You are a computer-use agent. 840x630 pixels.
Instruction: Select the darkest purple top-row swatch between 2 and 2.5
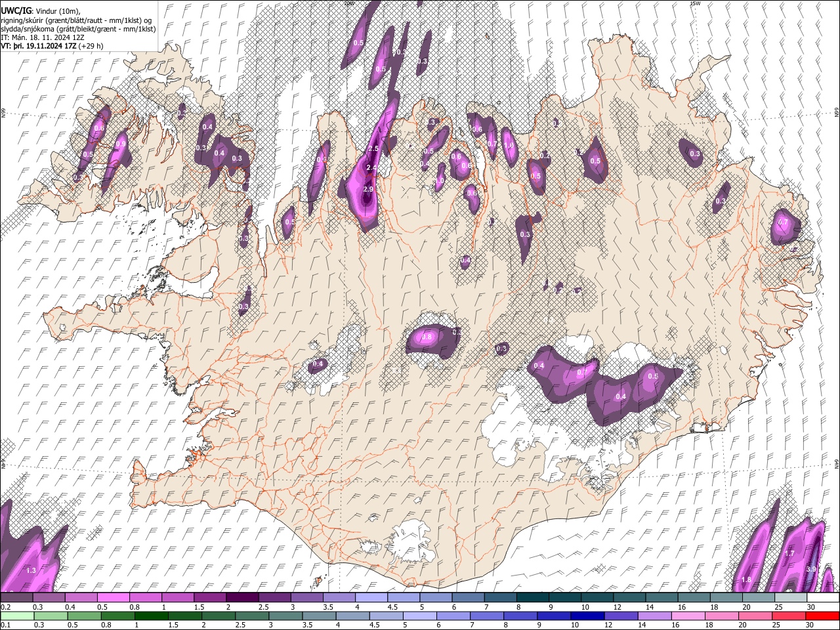pos(242,597)
